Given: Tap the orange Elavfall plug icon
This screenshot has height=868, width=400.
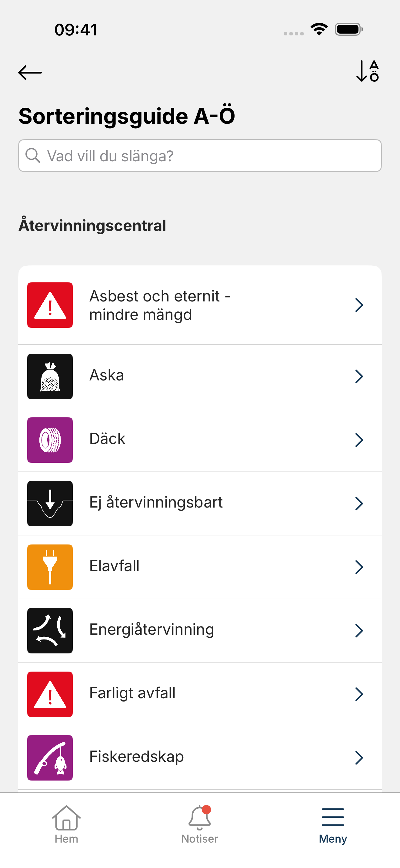Looking at the screenshot, I should pyautogui.click(x=50, y=567).
